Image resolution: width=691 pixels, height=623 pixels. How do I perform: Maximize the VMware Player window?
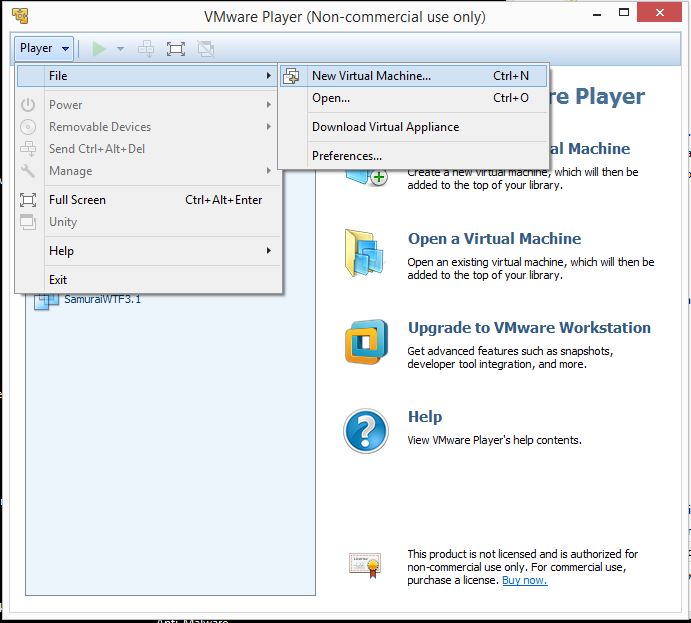coord(624,13)
